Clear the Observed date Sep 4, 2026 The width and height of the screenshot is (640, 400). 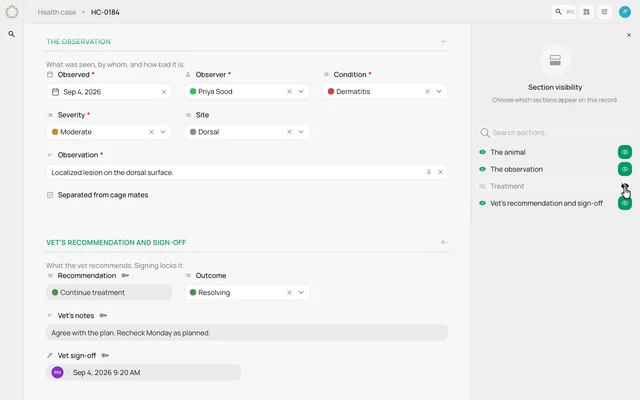[164, 92]
